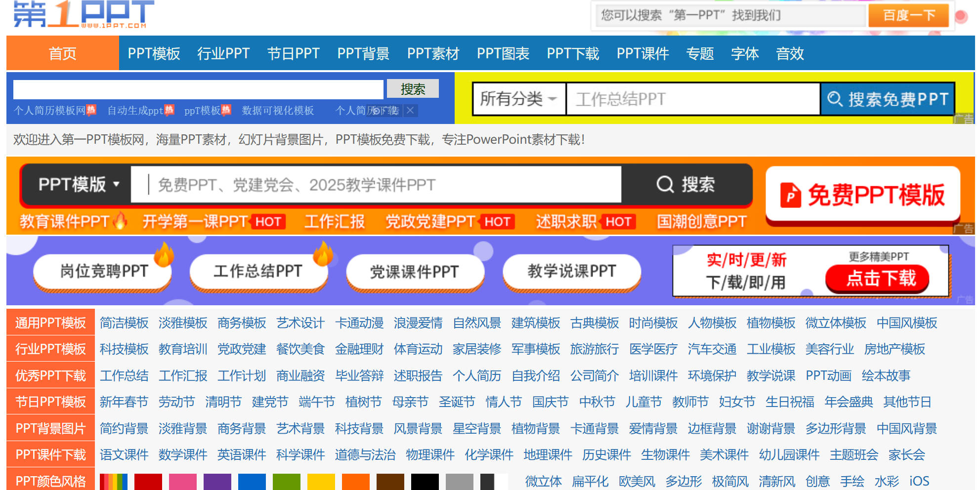Screen dimensions: 980x490
Task: Open the 简洁模板 category link
Action: [124, 323]
